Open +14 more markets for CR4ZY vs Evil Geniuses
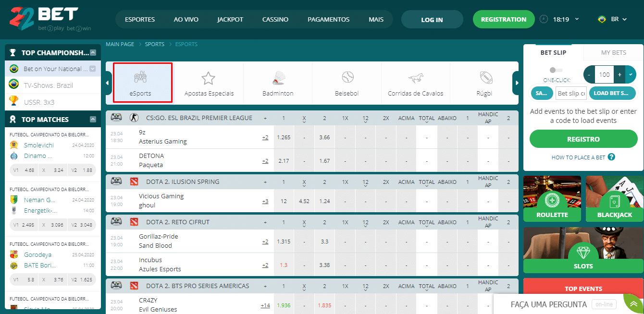Viewport: 644px width, 314px height. [x=265, y=305]
